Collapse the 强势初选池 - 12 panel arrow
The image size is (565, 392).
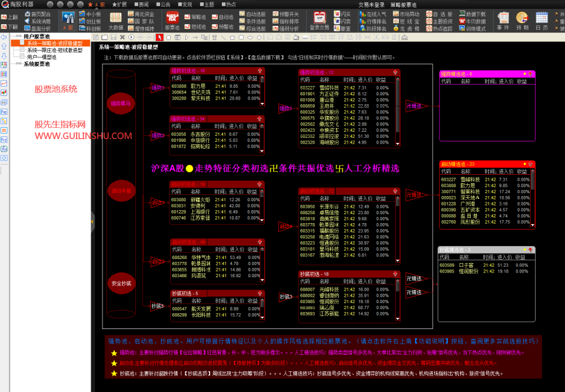click(x=395, y=72)
